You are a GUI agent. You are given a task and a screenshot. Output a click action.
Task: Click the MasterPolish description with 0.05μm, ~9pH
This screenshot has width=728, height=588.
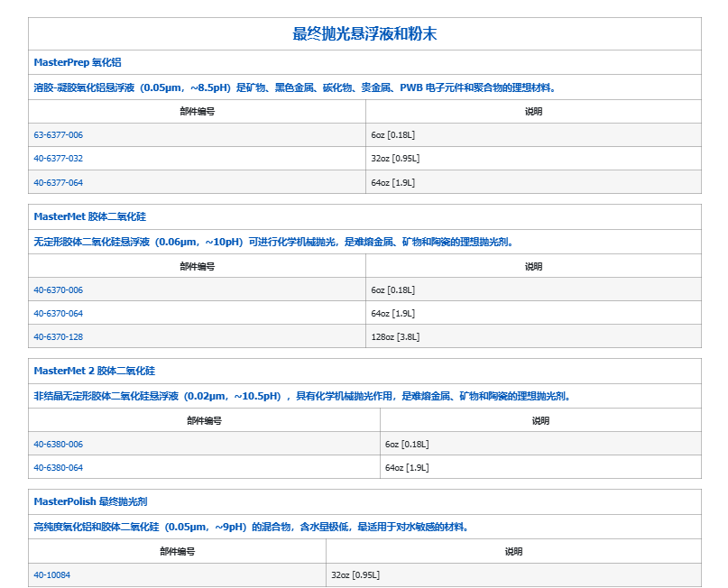pos(251,527)
